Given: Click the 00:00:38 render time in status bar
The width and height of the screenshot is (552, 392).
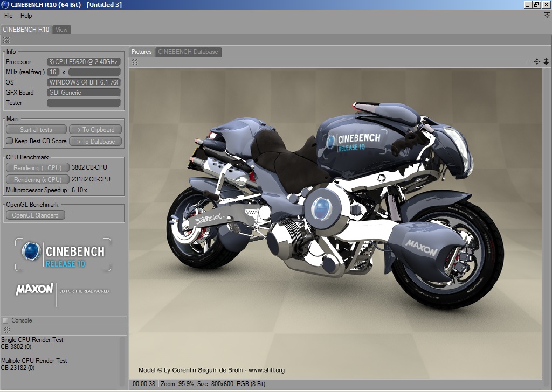Looking at the screenshot, I should [x=143, y=384].
